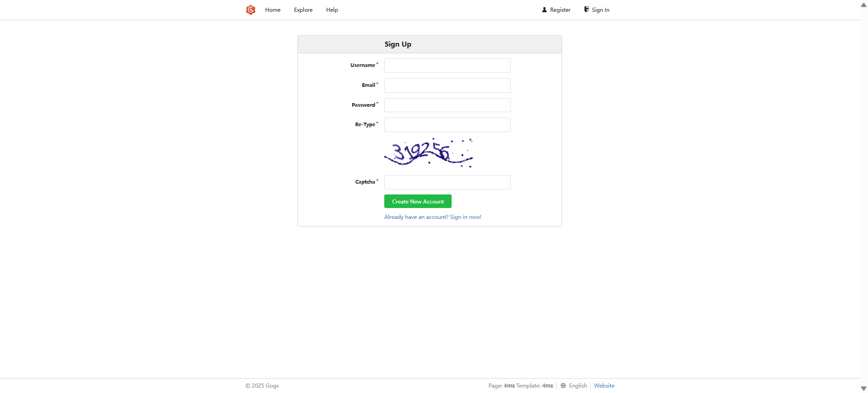The image size is (868, 393).
Task: Click the Gogs logo icon
Action: click(250, 10)
